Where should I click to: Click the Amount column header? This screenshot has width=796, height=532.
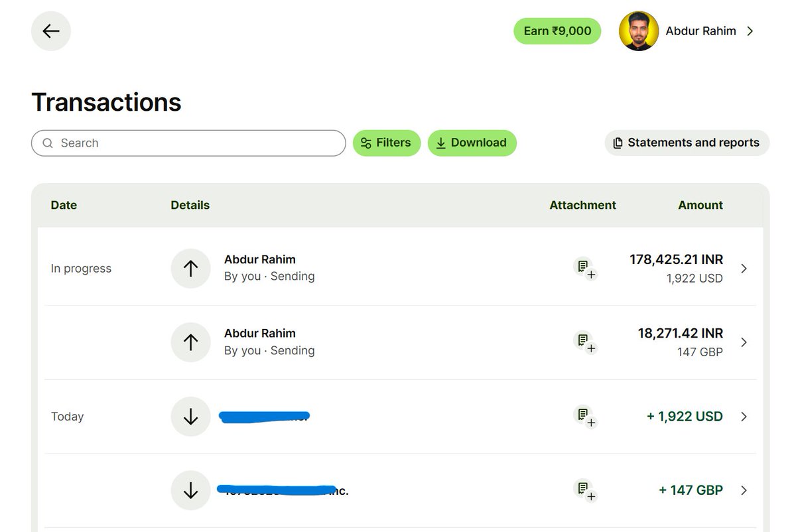click(700, 205)
